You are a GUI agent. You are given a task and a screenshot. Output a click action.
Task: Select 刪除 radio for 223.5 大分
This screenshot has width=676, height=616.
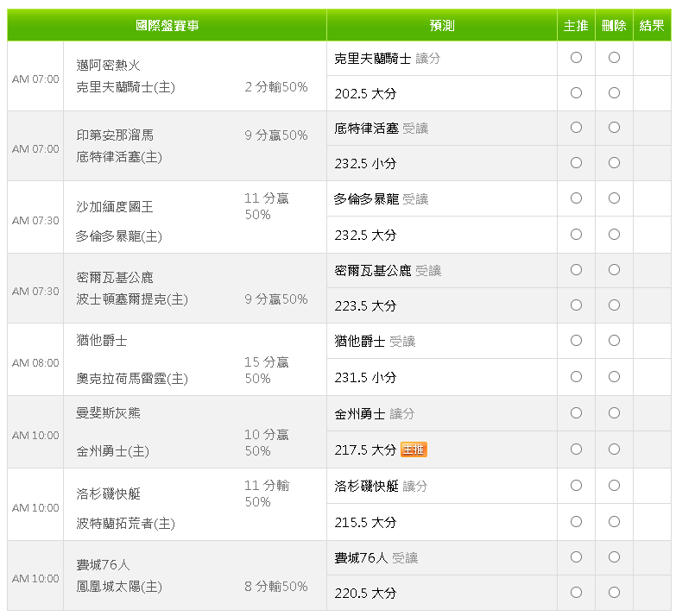tap(614, 305)
